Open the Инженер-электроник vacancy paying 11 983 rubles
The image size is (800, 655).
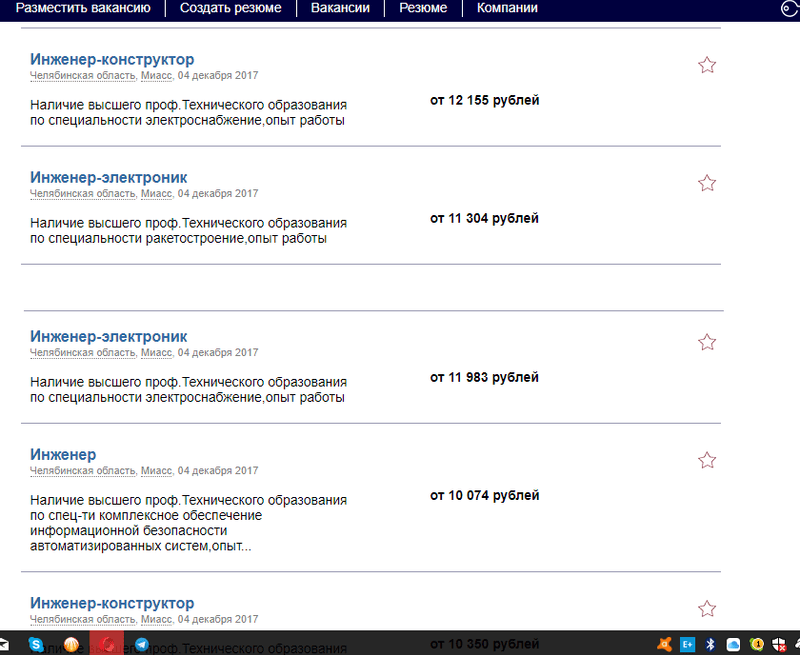(109, 337)
